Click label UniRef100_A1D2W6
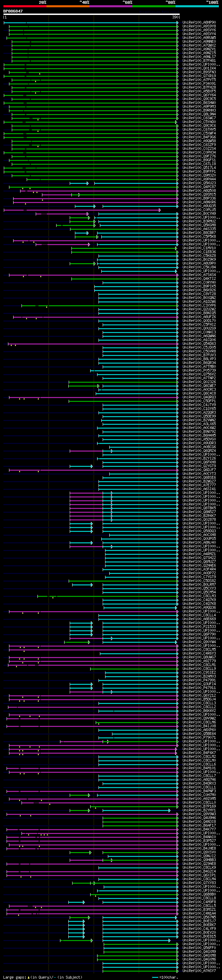 (x=199, y=302)
